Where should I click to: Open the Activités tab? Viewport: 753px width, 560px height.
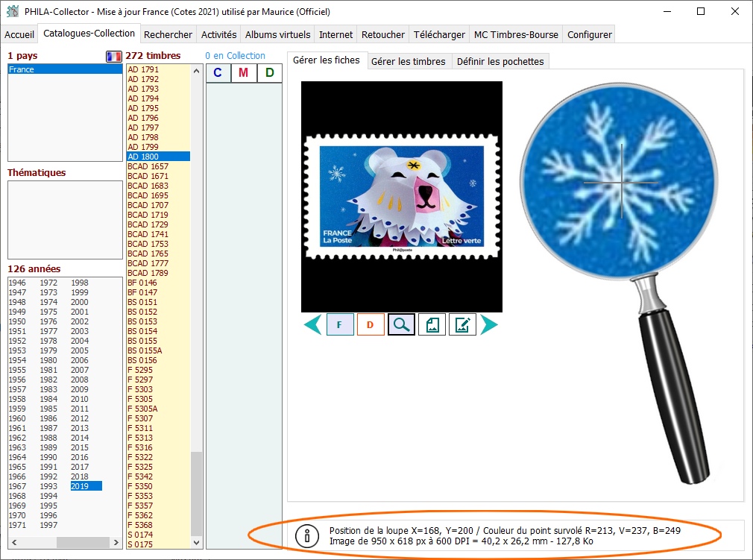(x=218, y=34)
